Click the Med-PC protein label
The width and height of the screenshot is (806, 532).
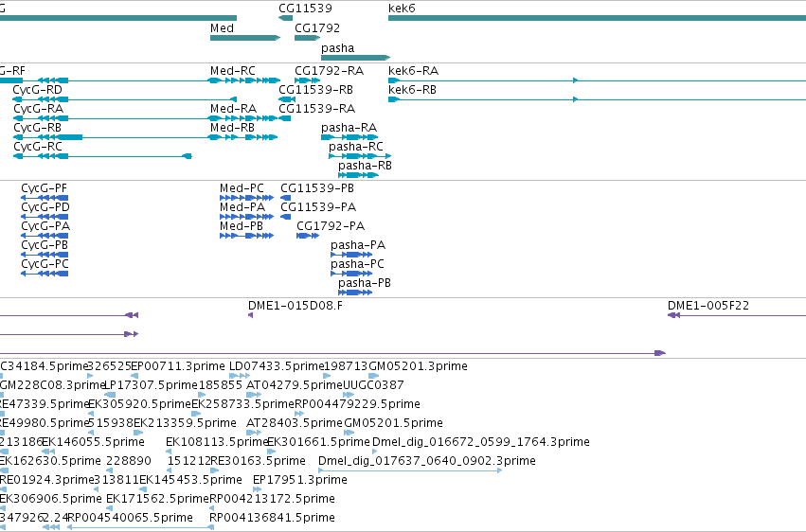(x=242, y=188)
